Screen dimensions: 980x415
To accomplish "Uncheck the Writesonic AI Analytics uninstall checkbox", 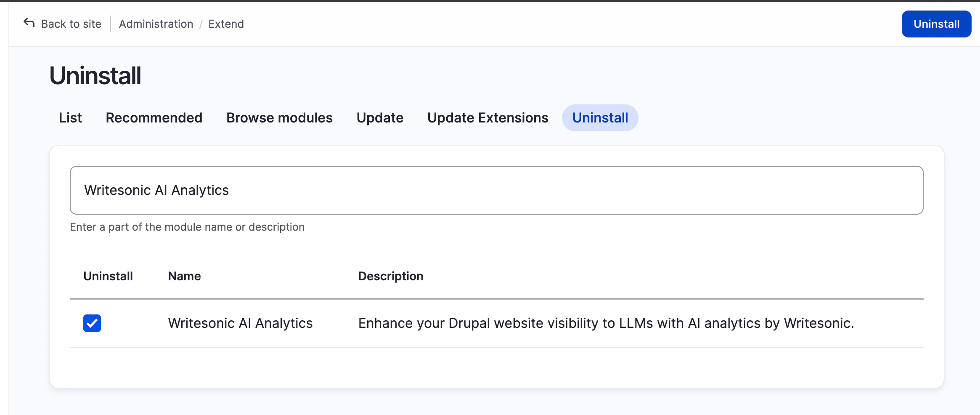I will [92, 323].
